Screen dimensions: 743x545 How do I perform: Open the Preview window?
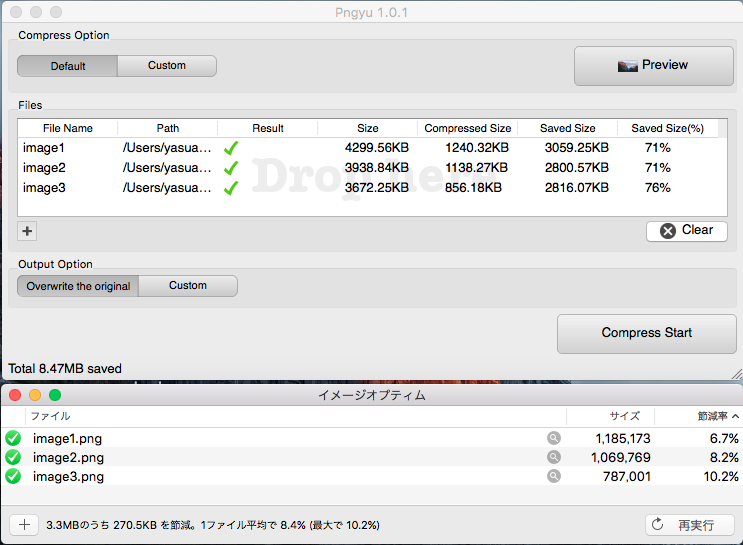click(x=654, y=66)
